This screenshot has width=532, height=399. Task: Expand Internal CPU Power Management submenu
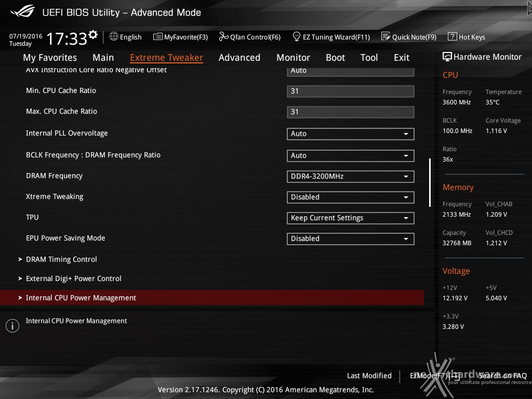(x=212, y=298)
